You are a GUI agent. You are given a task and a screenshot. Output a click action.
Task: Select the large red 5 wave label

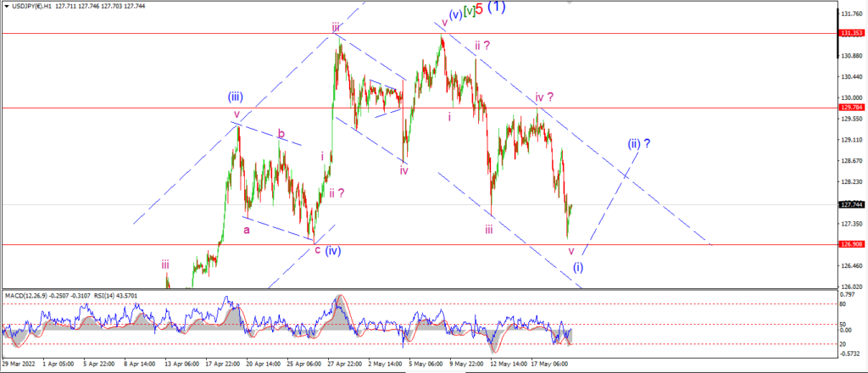pyautogui.click(x=480, y=8)
